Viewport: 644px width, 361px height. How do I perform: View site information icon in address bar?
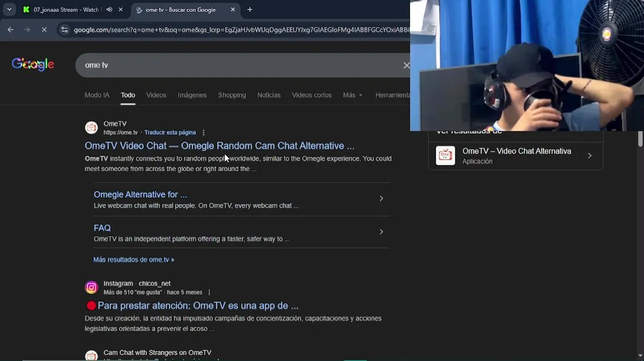64,30
